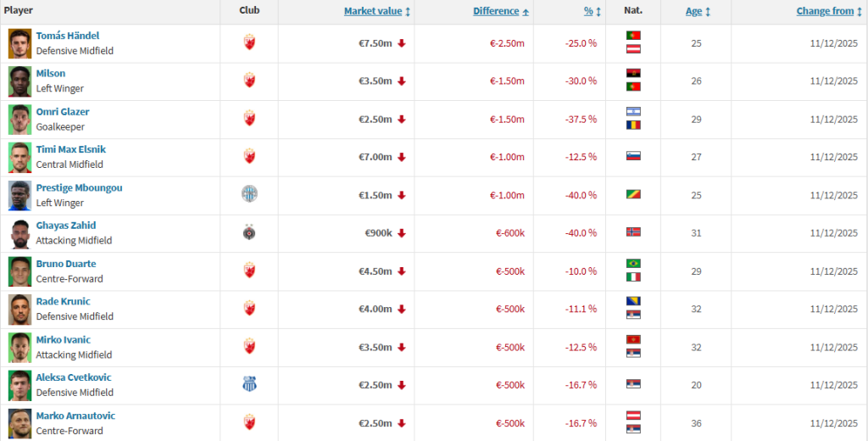Click Milson's player photo thumbnail

coord(19,81)
